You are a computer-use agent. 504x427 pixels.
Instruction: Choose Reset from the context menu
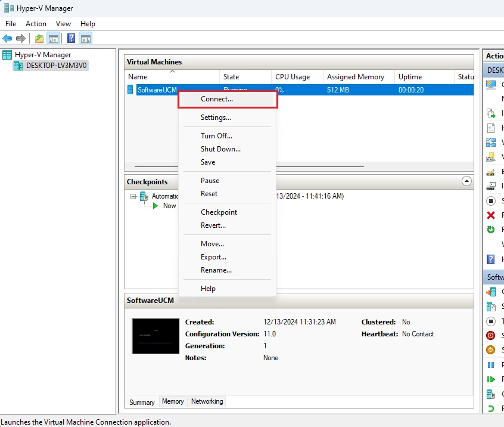227,194
